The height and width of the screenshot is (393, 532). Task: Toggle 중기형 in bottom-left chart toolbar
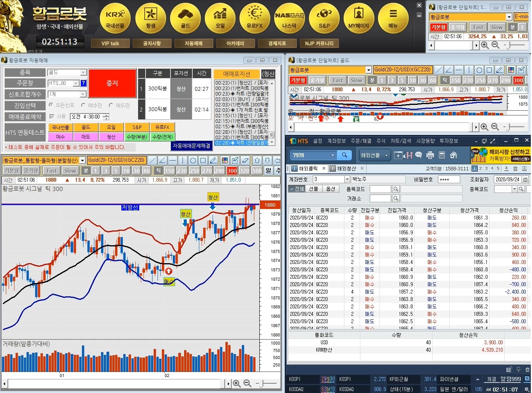(x=31, y=171)
